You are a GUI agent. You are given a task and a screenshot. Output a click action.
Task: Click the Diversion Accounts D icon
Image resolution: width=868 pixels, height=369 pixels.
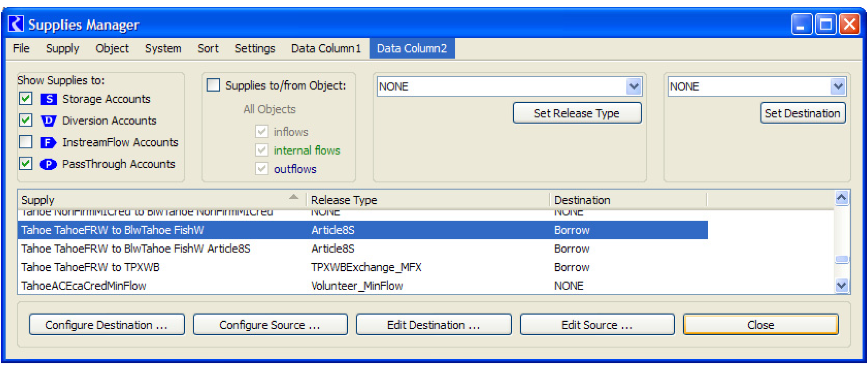click(x=49, y=121)
